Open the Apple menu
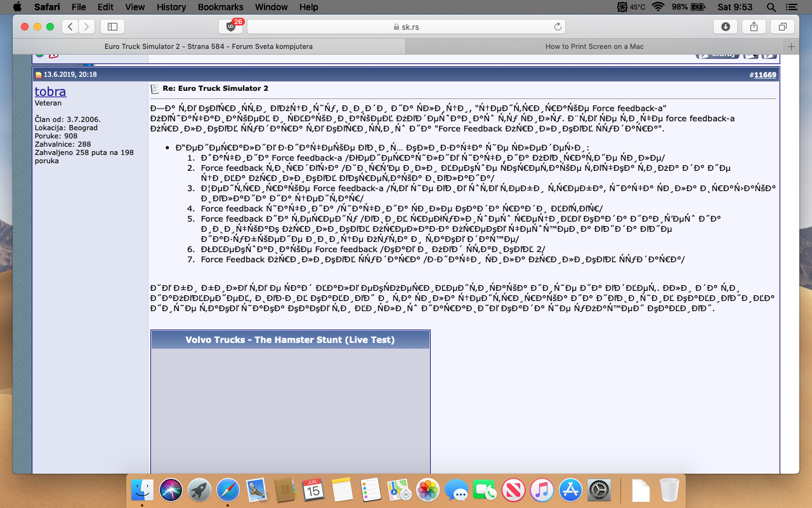The width and height of the screenshot is (812, 508). pos(17,7)
